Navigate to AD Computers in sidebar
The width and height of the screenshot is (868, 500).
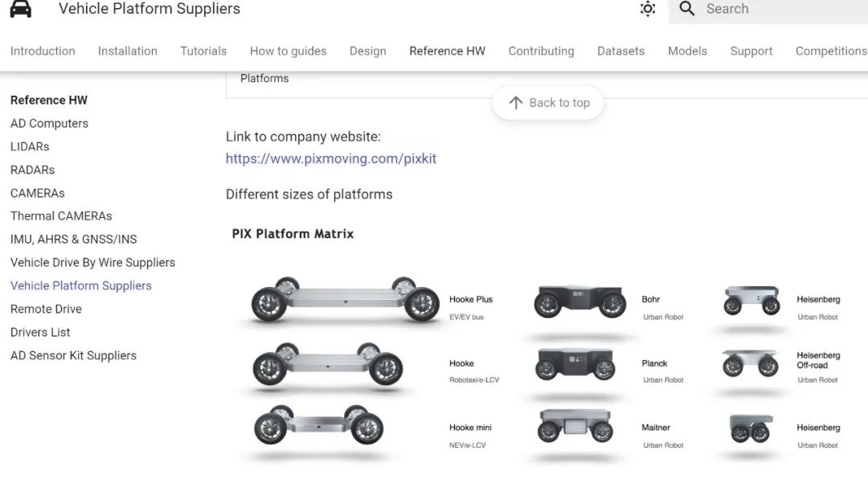[49, 123]
